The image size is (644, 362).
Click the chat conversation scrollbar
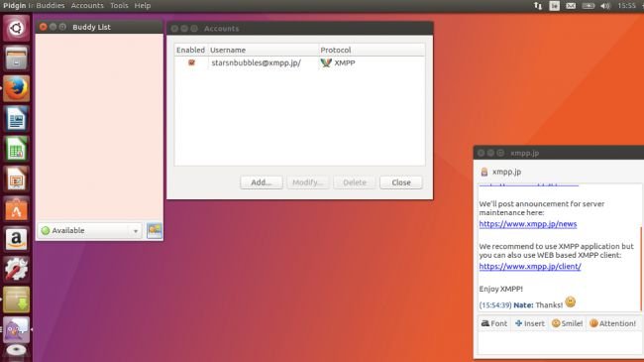(x=641, y=268)
